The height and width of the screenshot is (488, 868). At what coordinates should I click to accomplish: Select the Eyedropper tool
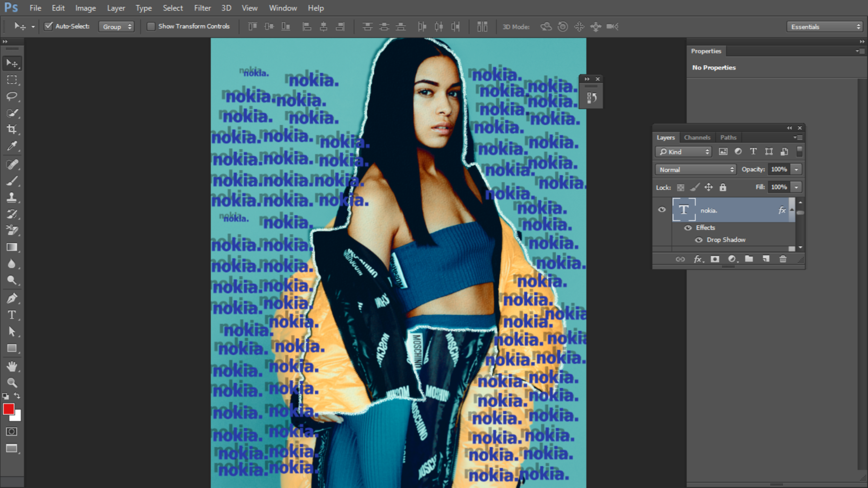[x=12, y=146]
